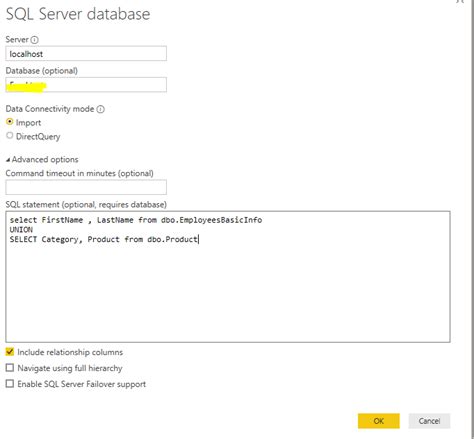Click inside the SQL statement text area

point(228,277)
